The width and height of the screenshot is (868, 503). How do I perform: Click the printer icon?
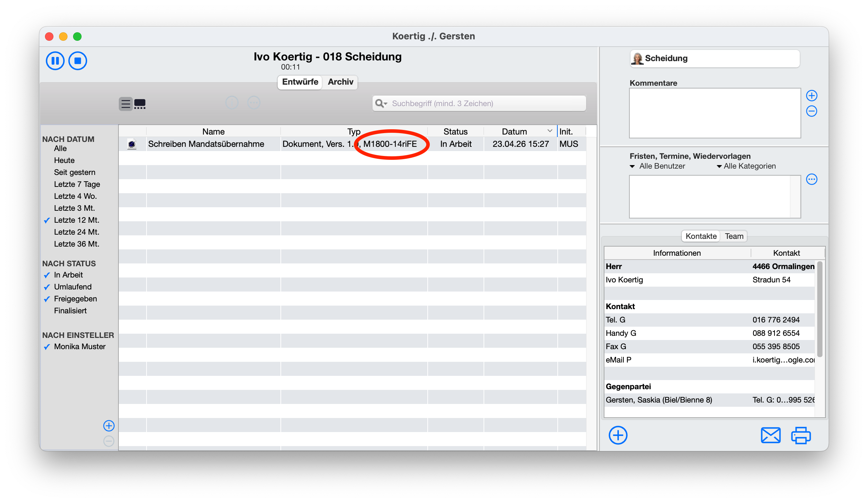point(801,436)
